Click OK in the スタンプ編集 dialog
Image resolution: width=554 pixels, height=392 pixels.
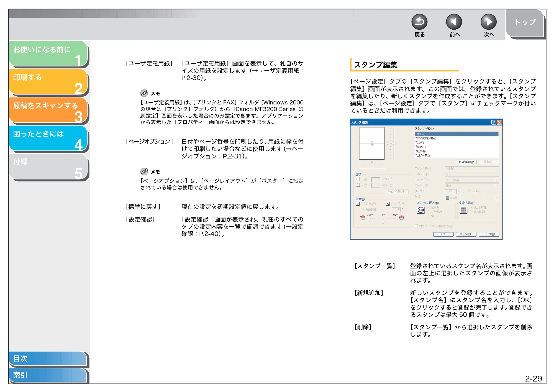click(x=443, y=234)
